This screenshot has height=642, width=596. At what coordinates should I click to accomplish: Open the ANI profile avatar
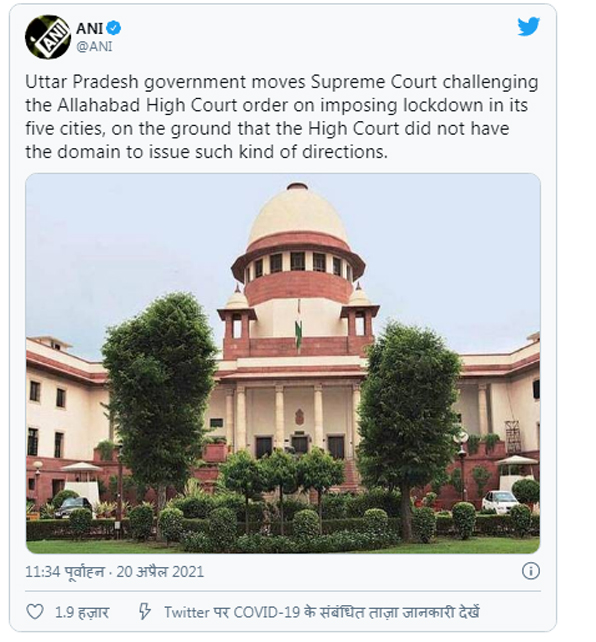coord(48,37)
